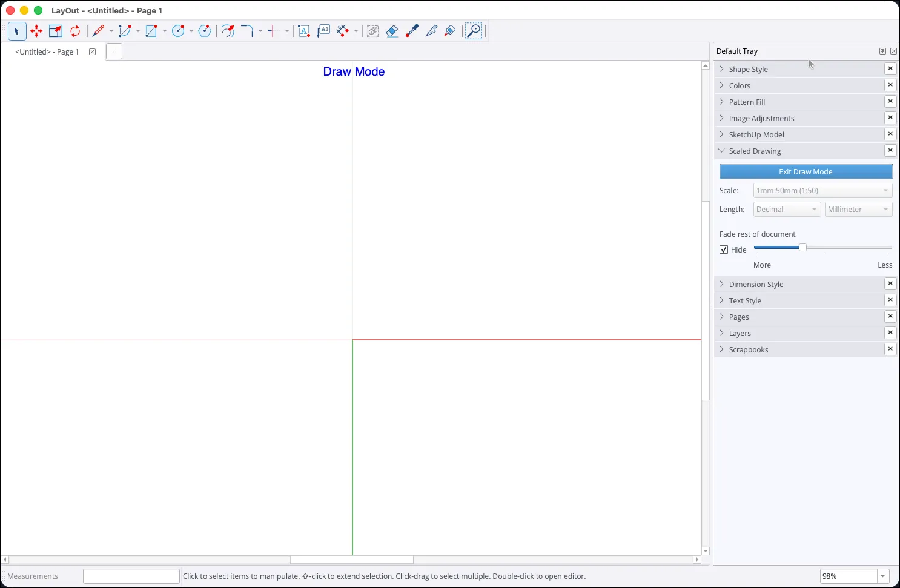Pin the Default Tray
This screenshot has height=588, width=900.
coord(882,51)
